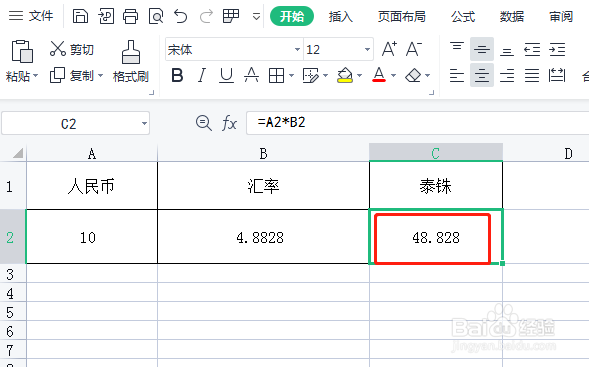Expand the 粘贴 dropdown arrow
Viewport: 589px width, 367px height.
pyautogui.click(x=36, y=76)
